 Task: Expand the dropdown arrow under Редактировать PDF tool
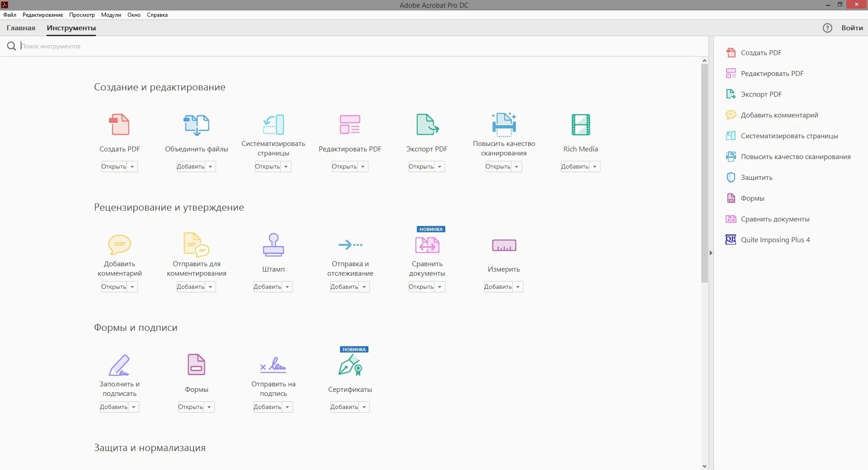pos(363,167)
